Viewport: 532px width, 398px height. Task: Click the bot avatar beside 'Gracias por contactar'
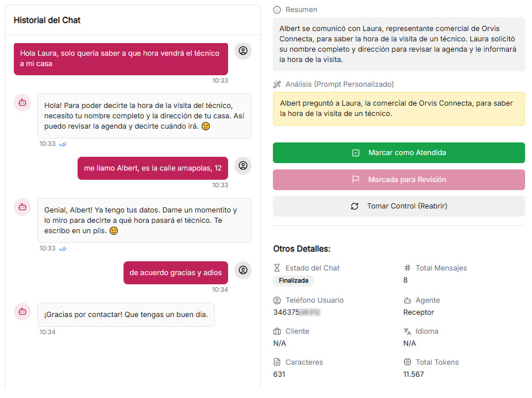pyautogui.click(x=22, y=312)
